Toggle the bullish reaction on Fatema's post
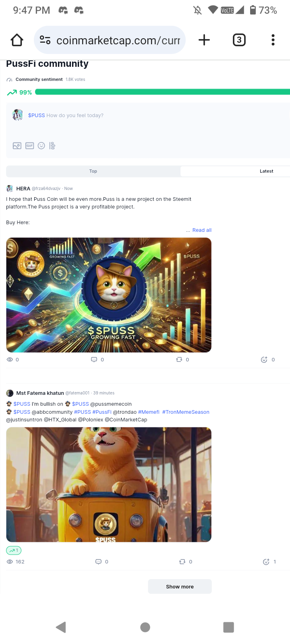This screenshot has width=290, height=644. click(x=14, y=550)
